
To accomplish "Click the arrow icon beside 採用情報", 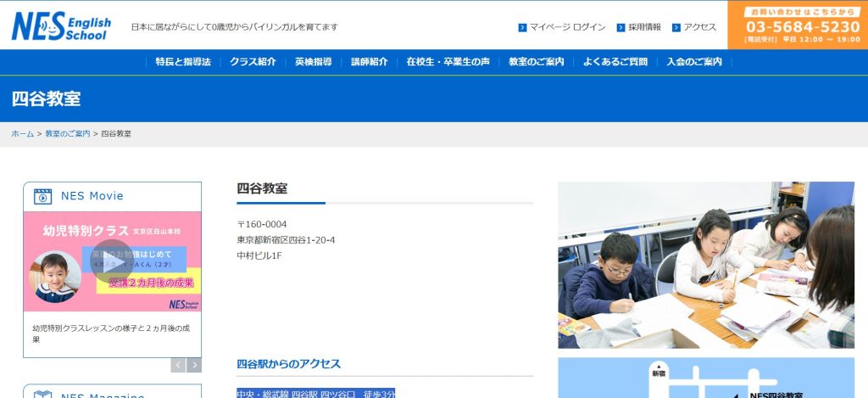I will coord(621,28).
